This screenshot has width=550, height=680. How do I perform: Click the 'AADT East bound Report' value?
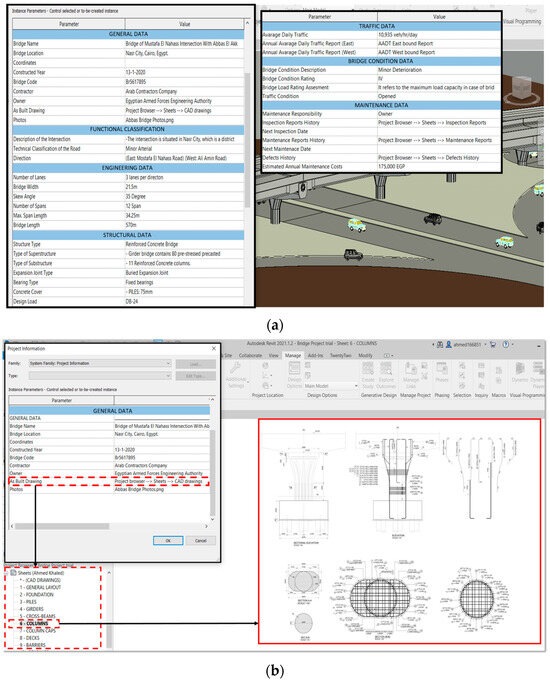(x=406, y=43)
